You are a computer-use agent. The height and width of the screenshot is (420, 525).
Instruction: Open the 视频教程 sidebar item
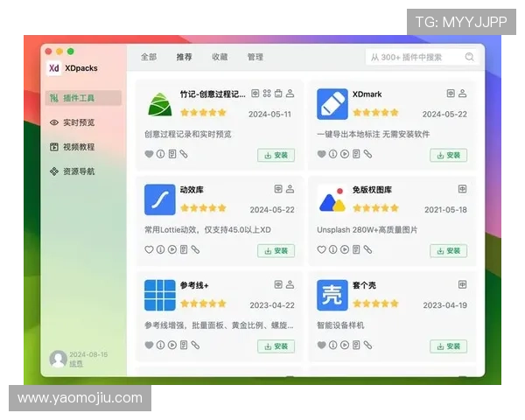73,147
